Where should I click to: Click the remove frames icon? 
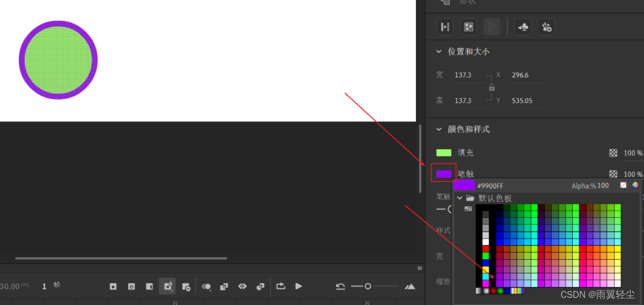pos(186,286)
